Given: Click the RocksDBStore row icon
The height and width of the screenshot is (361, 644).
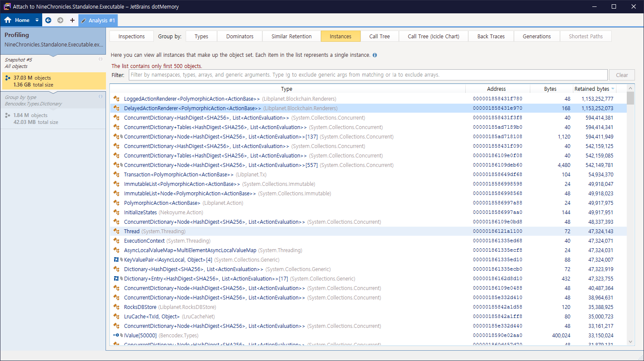Looking at the screenshot, I should [116, 307].
